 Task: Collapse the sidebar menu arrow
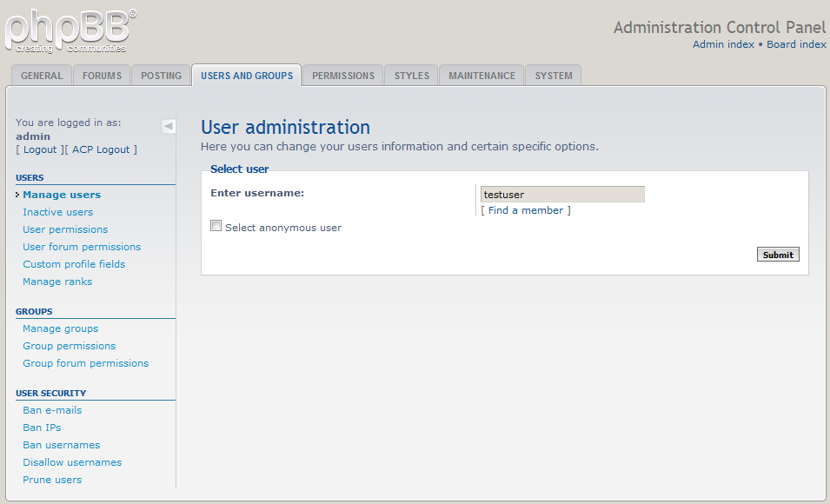tap(169, 126)
